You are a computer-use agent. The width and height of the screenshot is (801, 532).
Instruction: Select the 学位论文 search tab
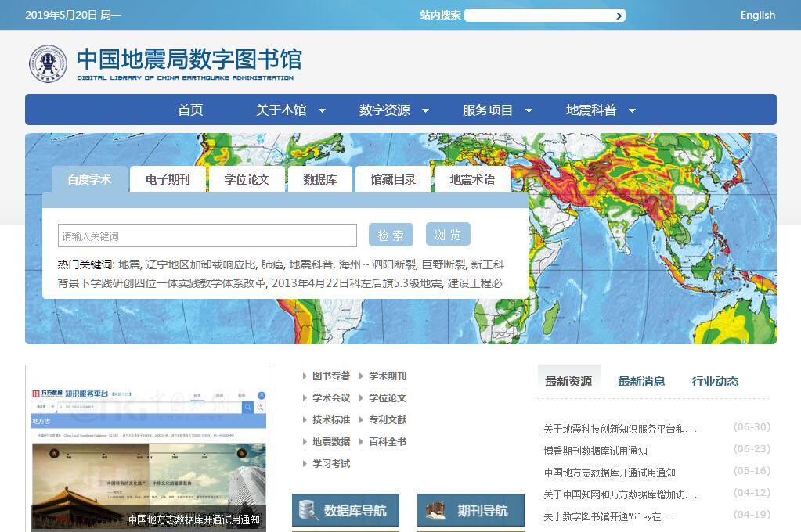click(247, 179)
